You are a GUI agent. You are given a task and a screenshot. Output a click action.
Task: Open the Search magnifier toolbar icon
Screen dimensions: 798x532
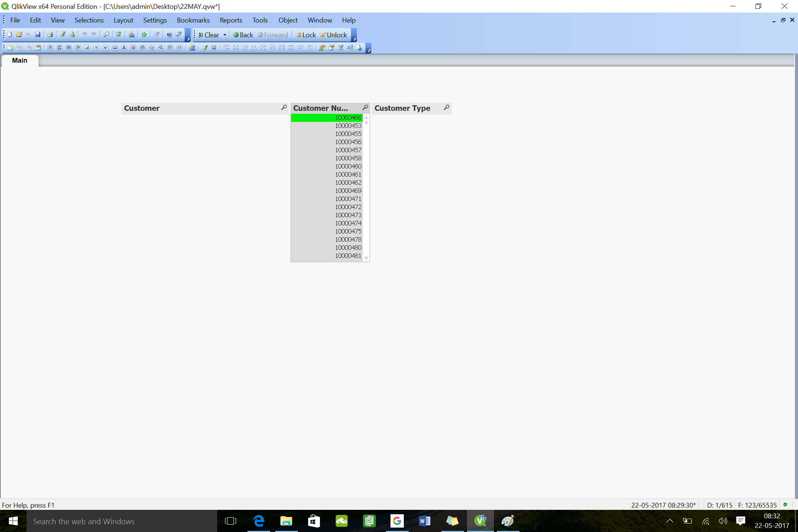(106, 35)
